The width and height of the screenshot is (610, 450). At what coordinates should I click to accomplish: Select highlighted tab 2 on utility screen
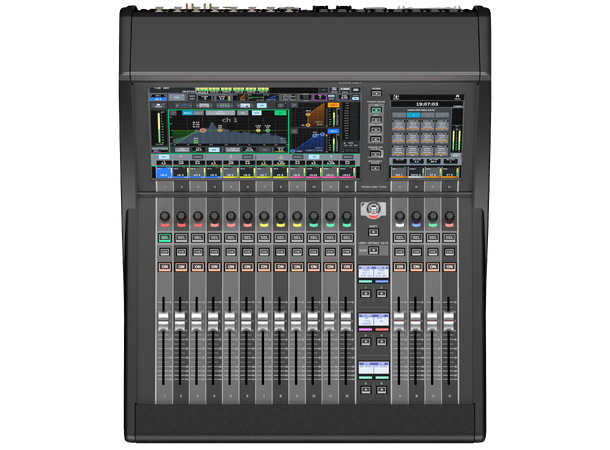[x=413, y=115]
